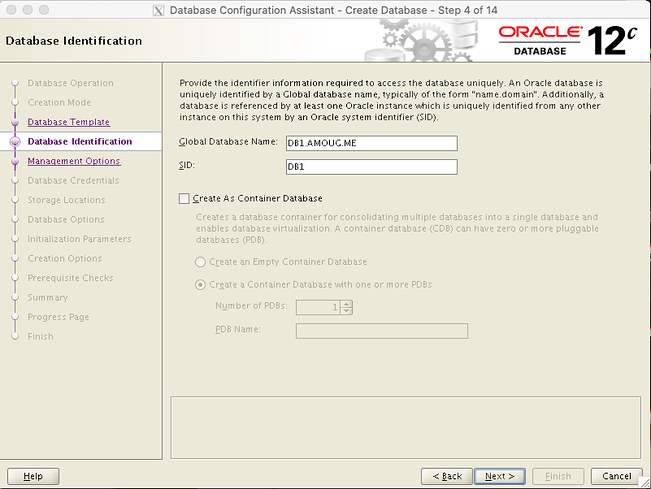Enable Create As Container Database checkbox

pyautogui.click(x=184, y=198)
